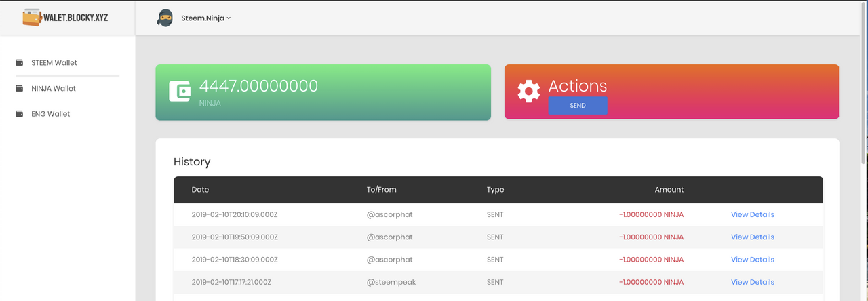
Task: Click the amount in the @steempeak row
Action: [651, 282]
